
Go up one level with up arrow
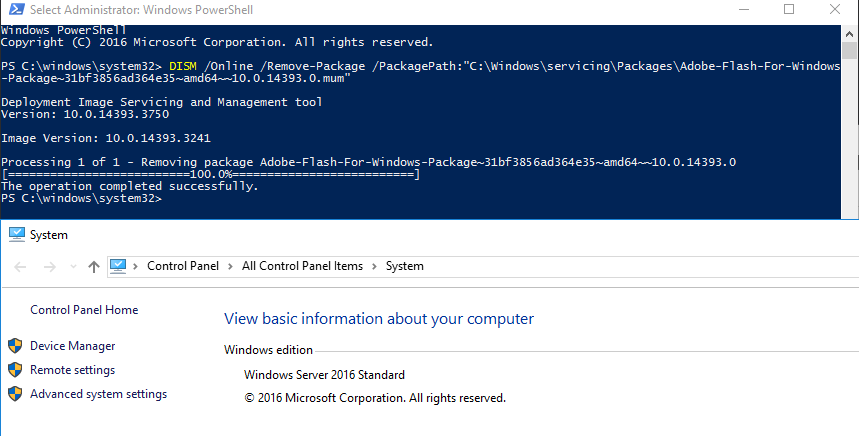tap(94, 267)
